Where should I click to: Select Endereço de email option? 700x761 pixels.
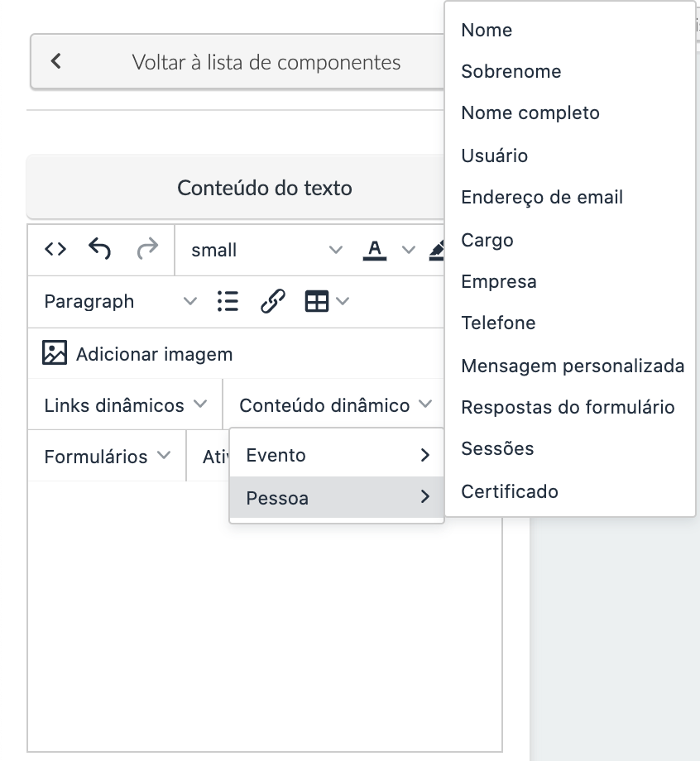pyautogui.click(x=570, y=198)
